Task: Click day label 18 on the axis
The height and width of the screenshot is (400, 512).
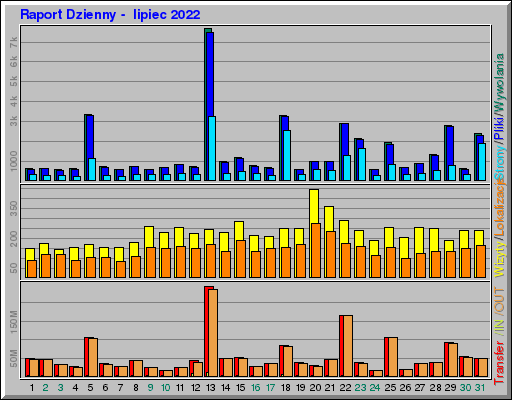Action: tap(286, 388)
